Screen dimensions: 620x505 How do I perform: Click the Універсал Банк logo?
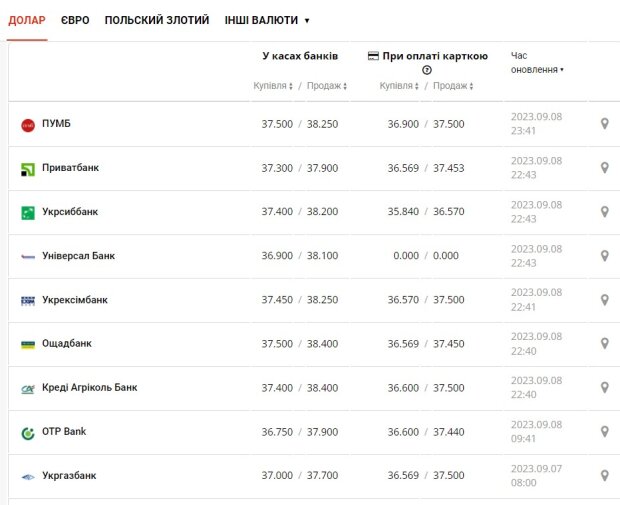click(x=28, y=257)
